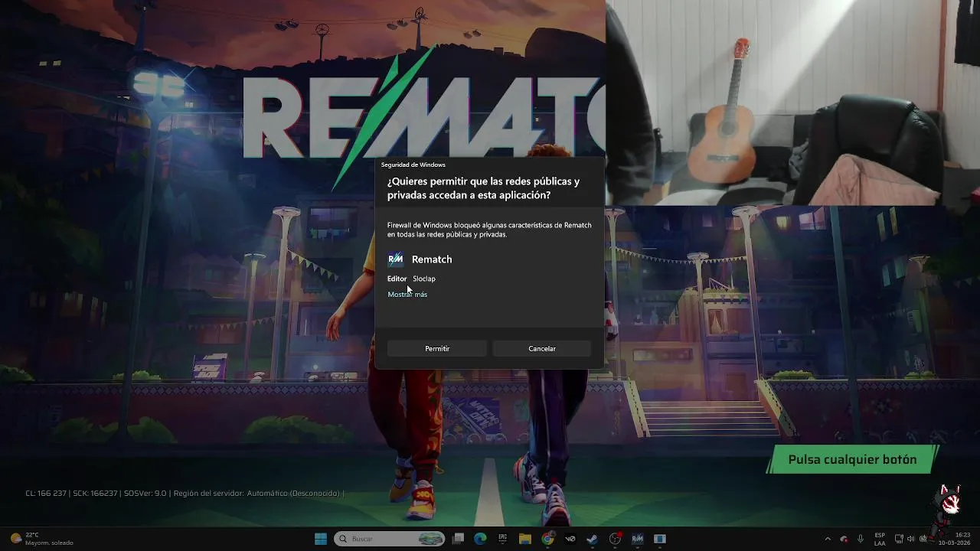Click the battery status tray icon
Screen dimensions: 980x551
point(923,539)
